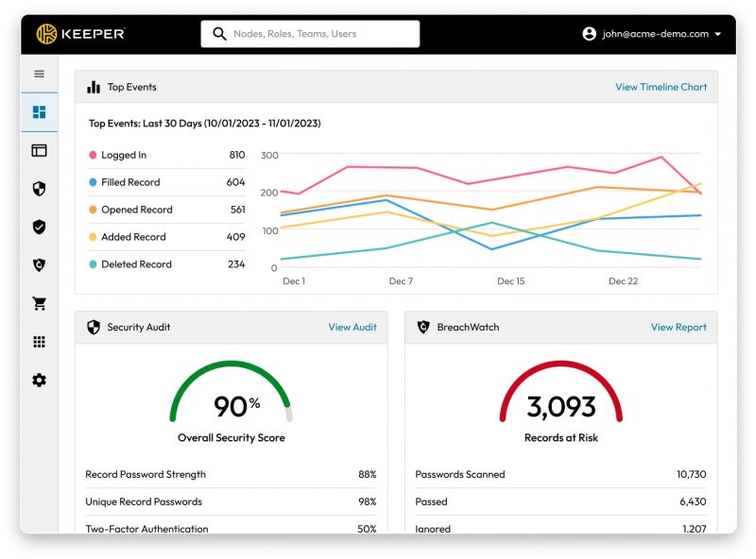Open the shield checkmark sidebar icon
The height and width of the screenshot is (559, 756).
pos(39,227)
